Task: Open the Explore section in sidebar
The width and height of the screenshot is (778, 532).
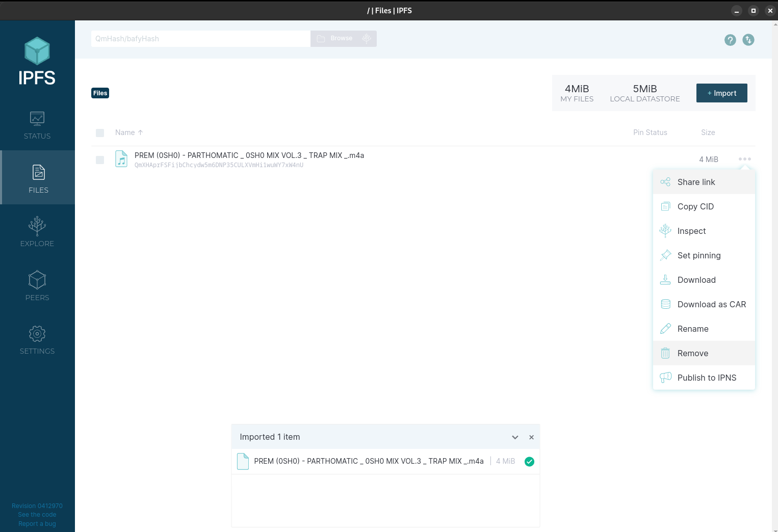Action: click(37, 231)
